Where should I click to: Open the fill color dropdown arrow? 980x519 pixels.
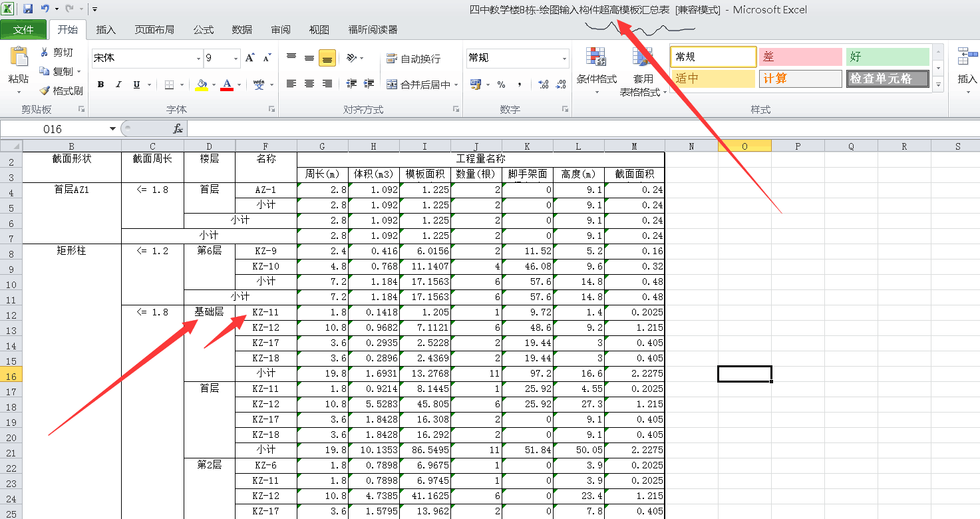(214, 85)
